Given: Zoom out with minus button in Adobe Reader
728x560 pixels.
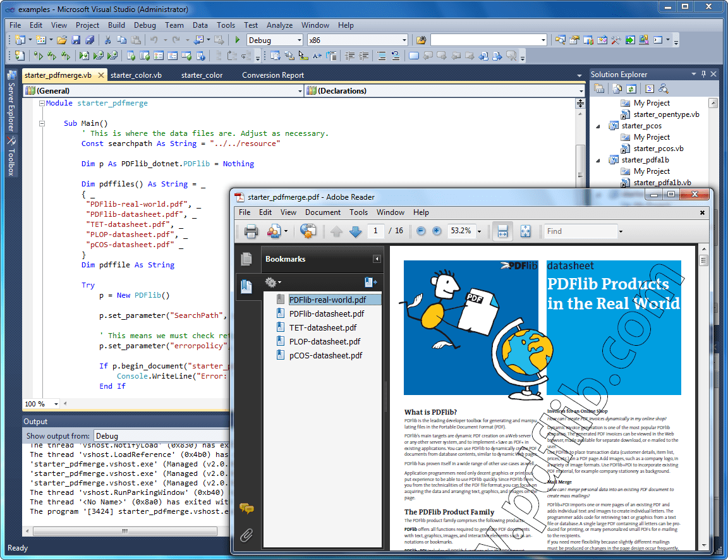Looking at the screenshot, I should [421, 231].
